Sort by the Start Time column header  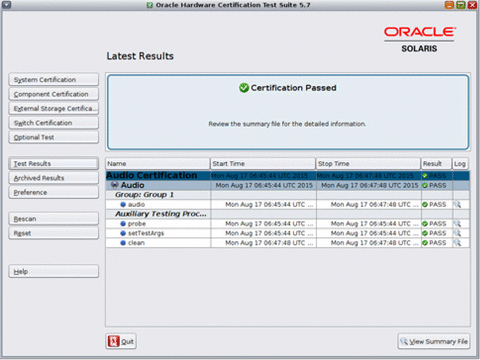tap(263, 164)
